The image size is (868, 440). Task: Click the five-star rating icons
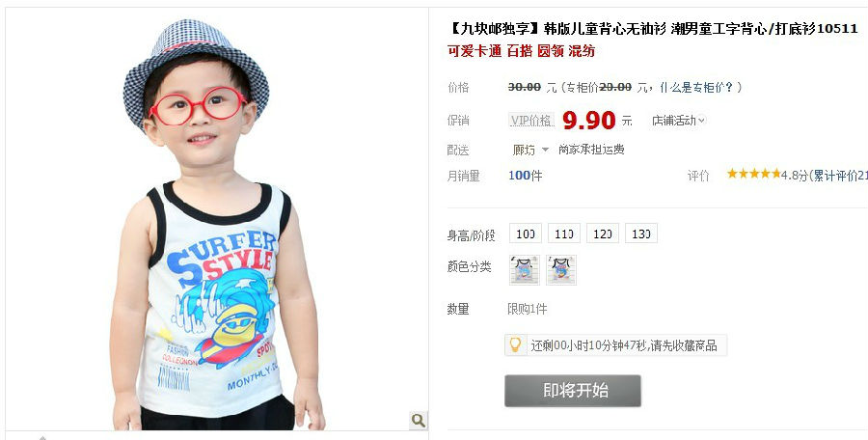[753, 174]
